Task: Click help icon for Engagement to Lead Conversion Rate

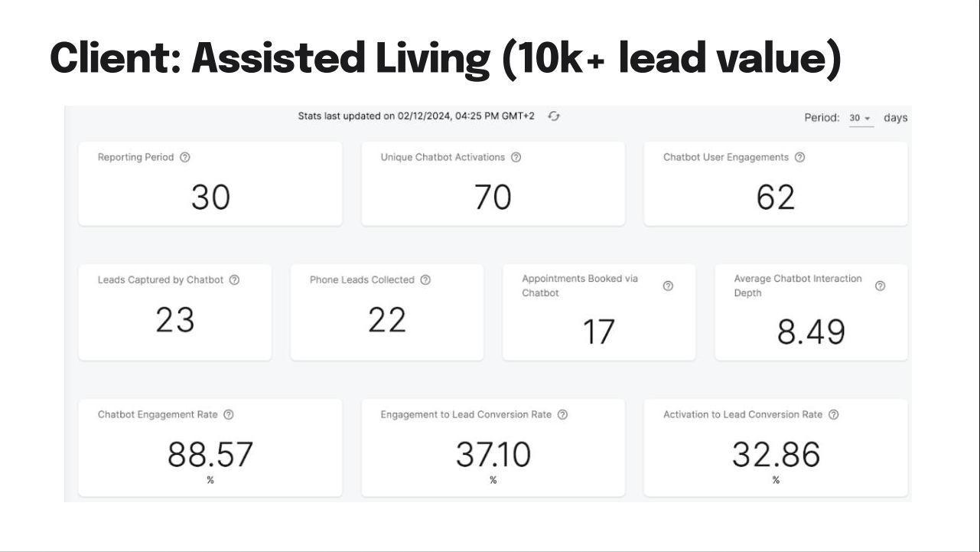Action: (x=562, y=415)
